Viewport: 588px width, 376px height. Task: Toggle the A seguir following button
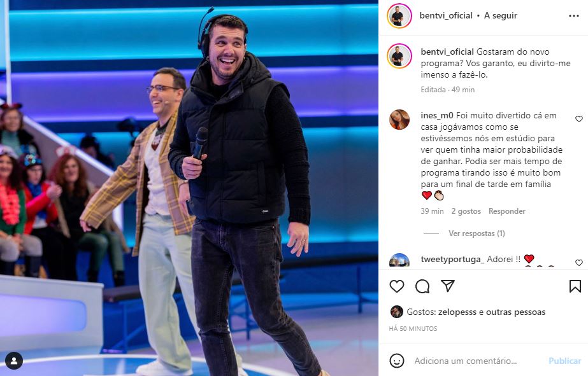[x=500, y=16]
